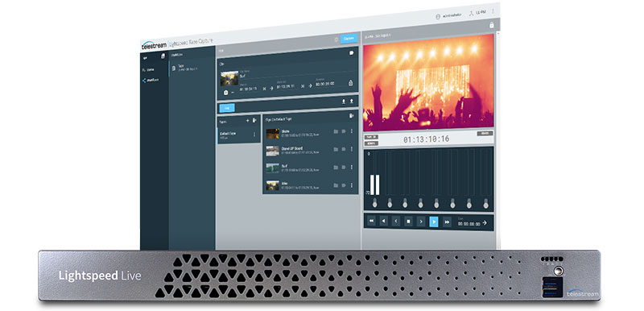Open the Stand-UP Board three-dot menu

(x=352, y=149)
